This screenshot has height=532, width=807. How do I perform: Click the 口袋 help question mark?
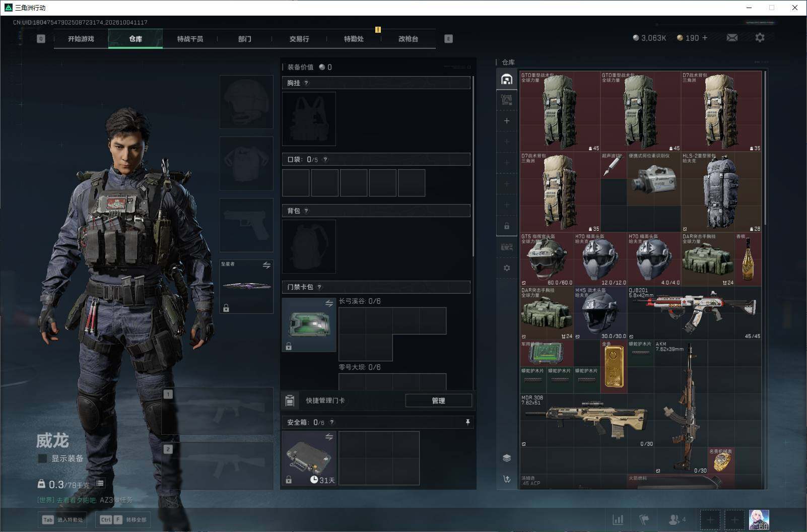click(x=325, y=159)
